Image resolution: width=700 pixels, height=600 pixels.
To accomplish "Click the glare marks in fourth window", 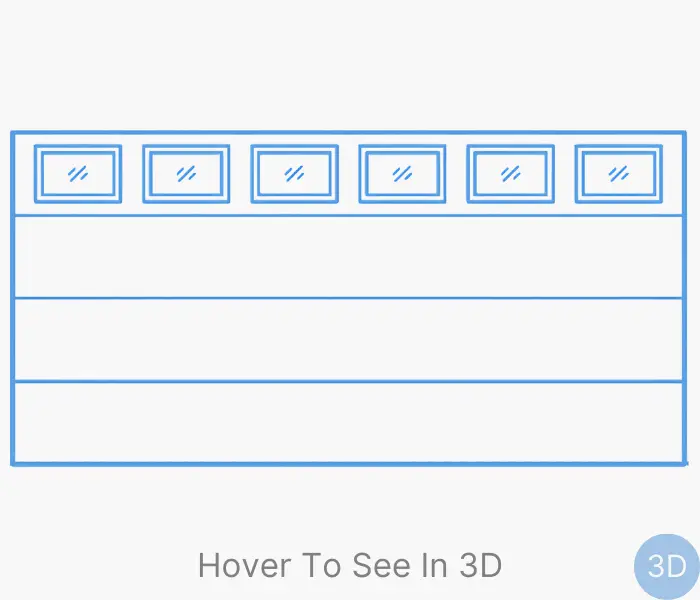I will pos(402,174).
